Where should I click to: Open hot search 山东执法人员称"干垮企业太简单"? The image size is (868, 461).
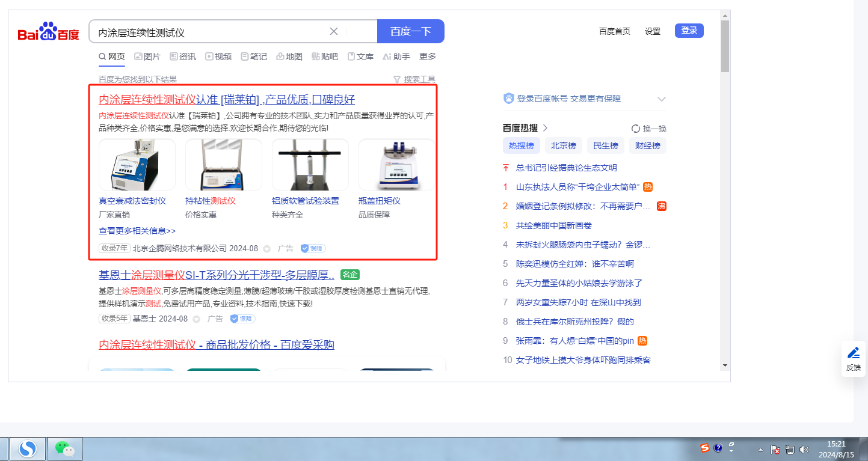(x=577, y=187)
